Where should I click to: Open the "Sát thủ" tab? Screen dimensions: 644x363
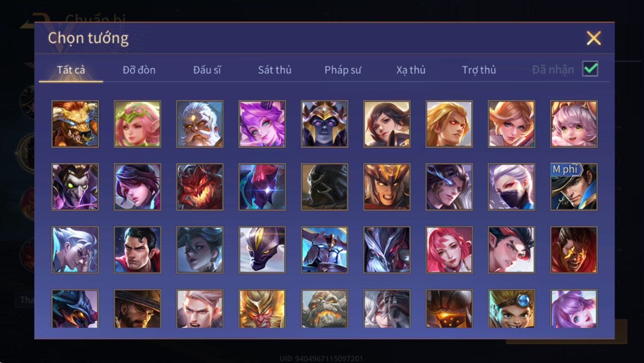point(274,70)
